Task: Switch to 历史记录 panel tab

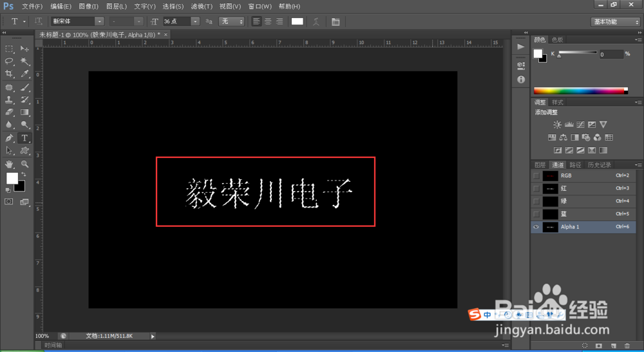Action: (599, 165)
